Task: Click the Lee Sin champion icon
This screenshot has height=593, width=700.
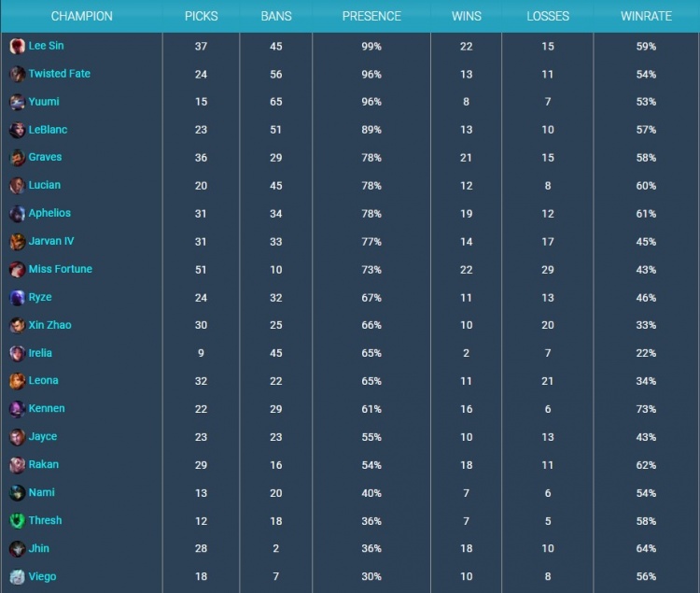Action: pos(17,47)
